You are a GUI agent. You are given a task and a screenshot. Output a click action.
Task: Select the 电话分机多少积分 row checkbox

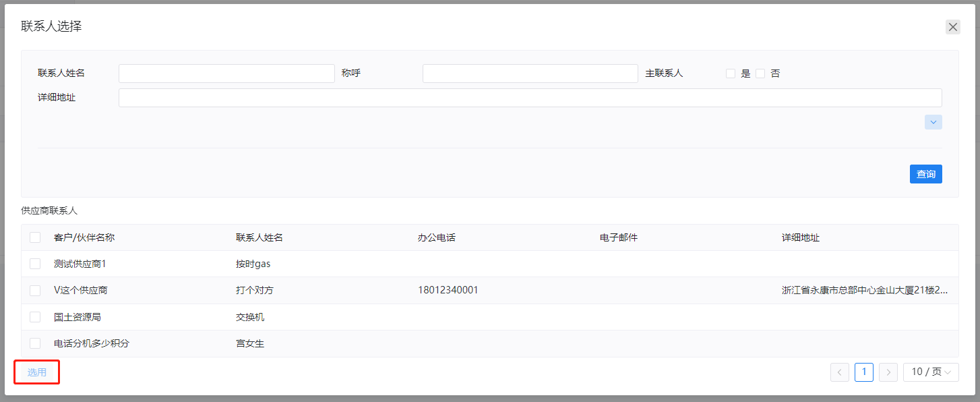coord(35,343)
